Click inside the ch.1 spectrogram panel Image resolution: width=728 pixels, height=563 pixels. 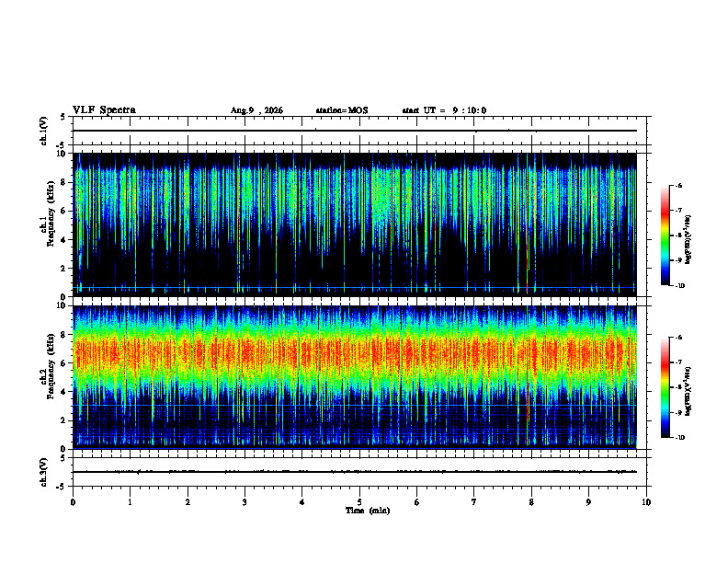(355, 224)
